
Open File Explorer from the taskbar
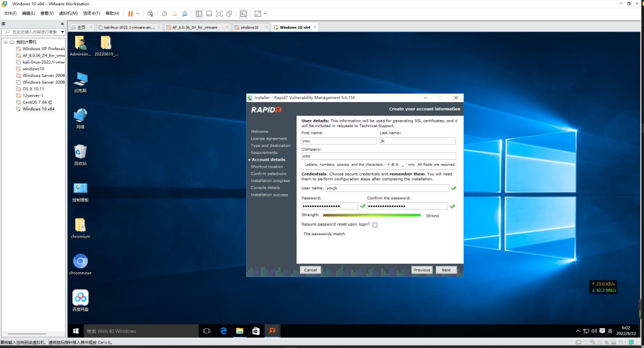pos(240,331)
